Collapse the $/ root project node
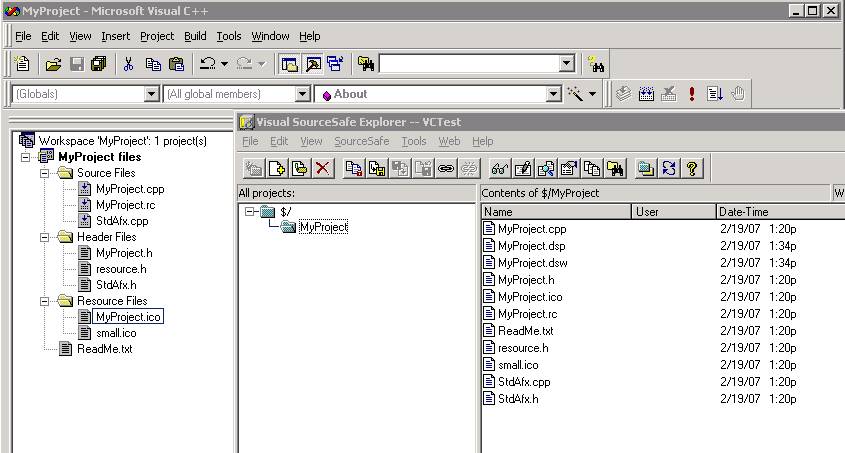 pos(249,211)
